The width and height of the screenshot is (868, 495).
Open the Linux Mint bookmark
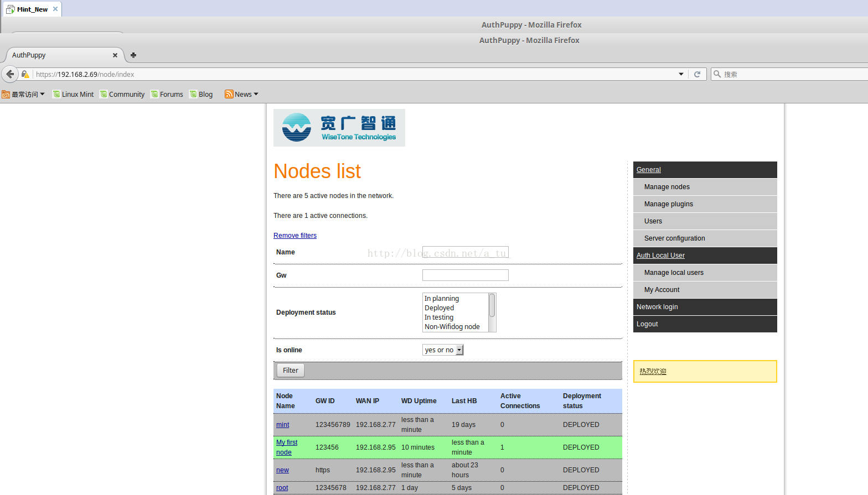click(73, 95)
